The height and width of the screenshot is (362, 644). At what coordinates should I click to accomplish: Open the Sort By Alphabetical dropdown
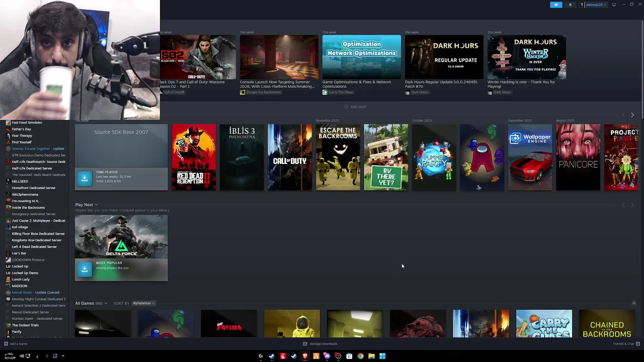tap(143, 303)
